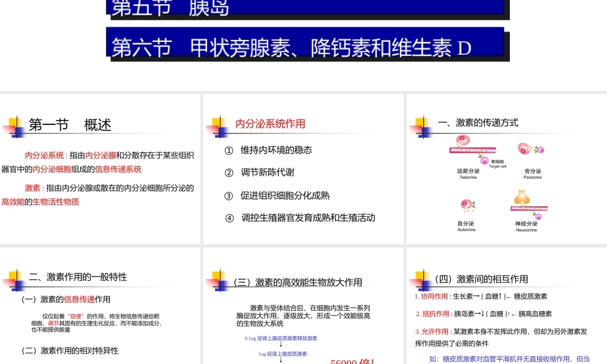The width and height of the screenshot is (607, 364).
Task: Click the red 56000 倍 text
Action: pos(353,360)
